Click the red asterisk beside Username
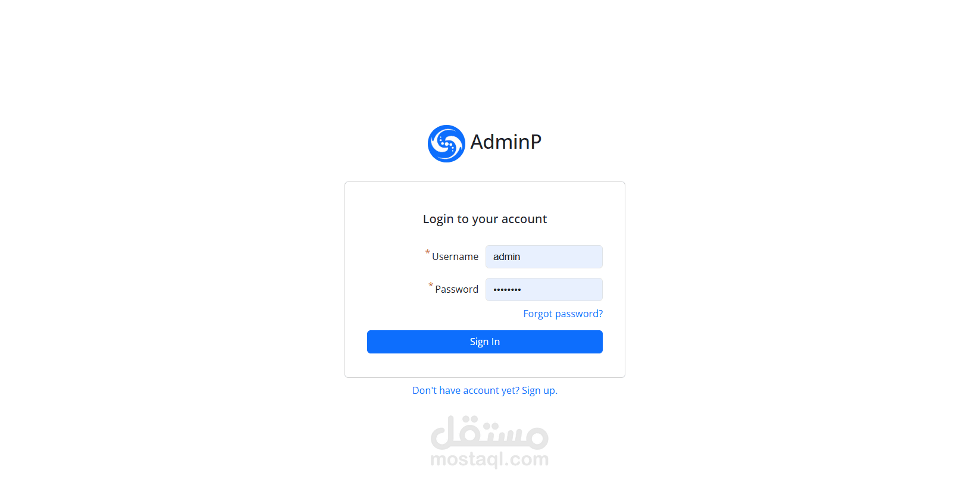This screenshot has height=479, width=980. point(427,253)
